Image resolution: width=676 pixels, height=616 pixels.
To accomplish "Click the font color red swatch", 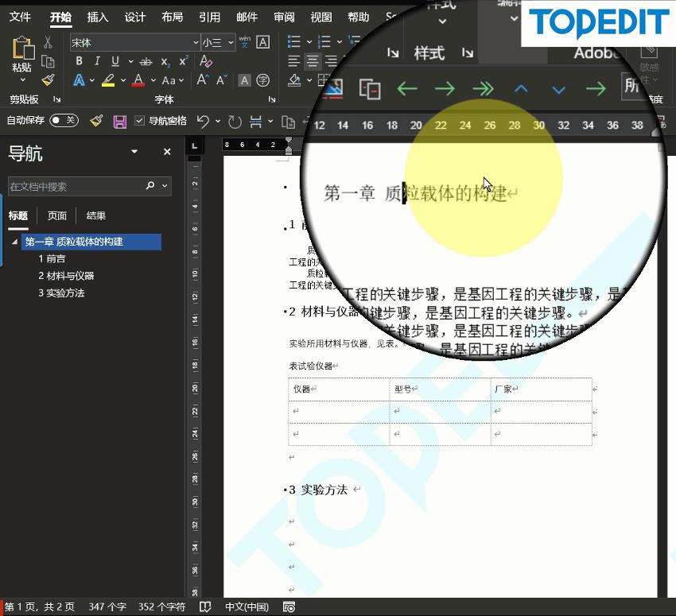I will coord(138,80).
